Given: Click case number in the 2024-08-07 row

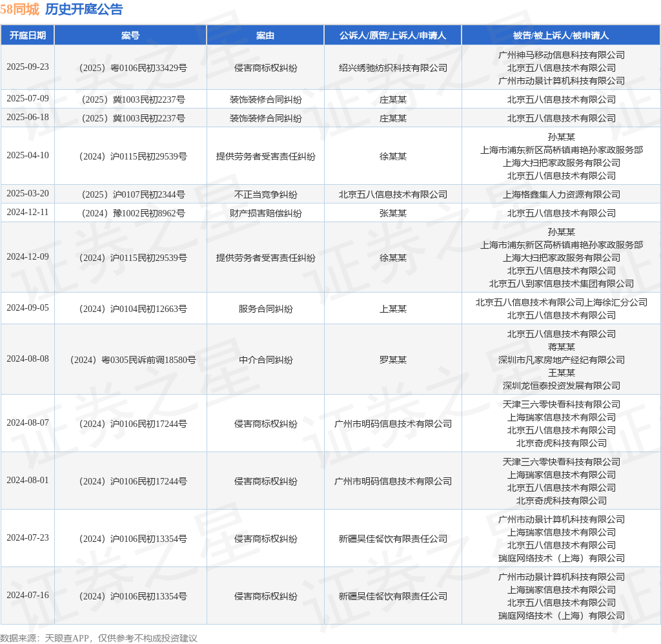Looking at the screenshot, I should point(133,424).
